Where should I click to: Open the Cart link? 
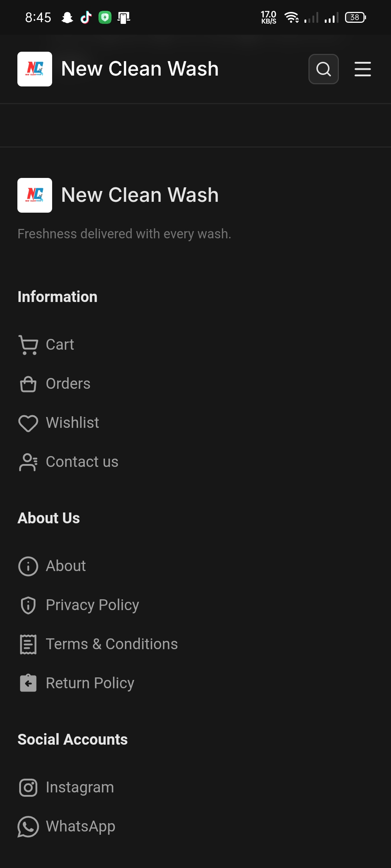tap(60, 345)
